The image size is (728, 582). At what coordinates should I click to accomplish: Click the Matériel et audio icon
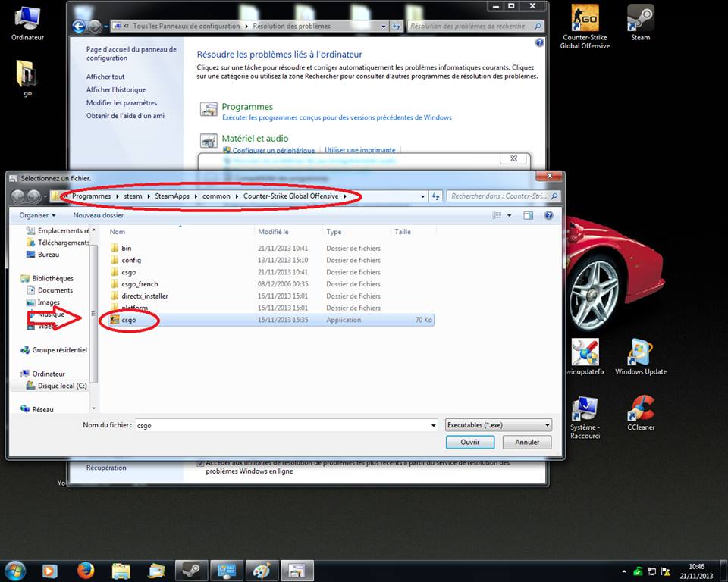pyautogui.click(x=209, y=141)
